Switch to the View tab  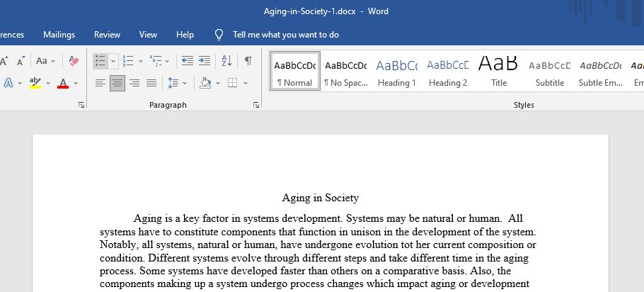[148, 35]
